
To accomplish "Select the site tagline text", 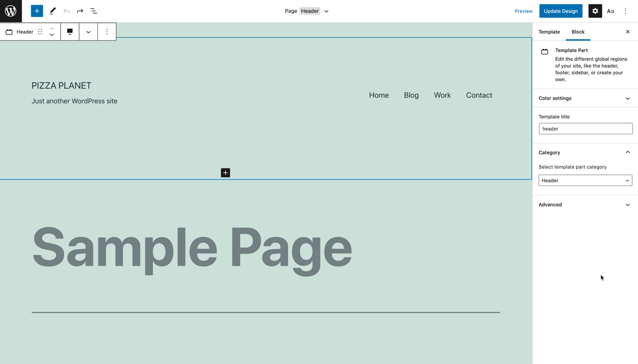I will click(74, 101).
